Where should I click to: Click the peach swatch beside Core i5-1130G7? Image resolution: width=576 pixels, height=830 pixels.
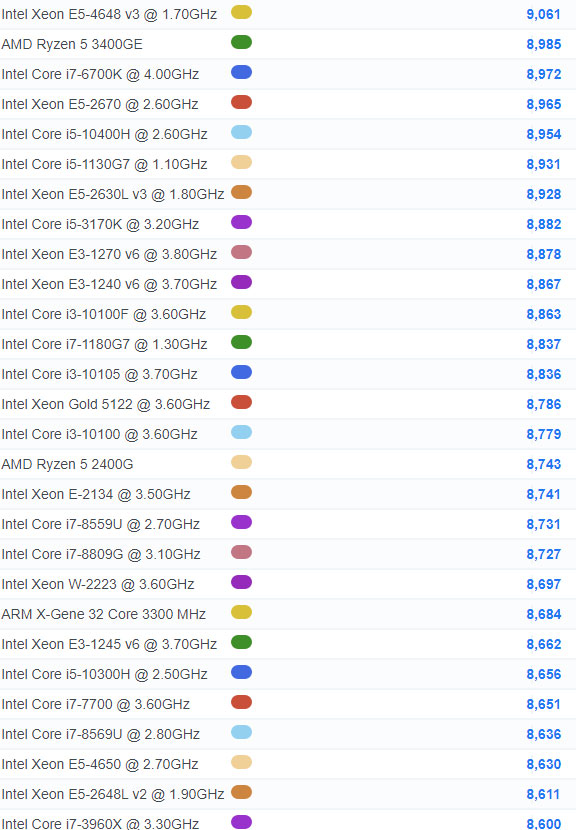[x=241, y=163]
